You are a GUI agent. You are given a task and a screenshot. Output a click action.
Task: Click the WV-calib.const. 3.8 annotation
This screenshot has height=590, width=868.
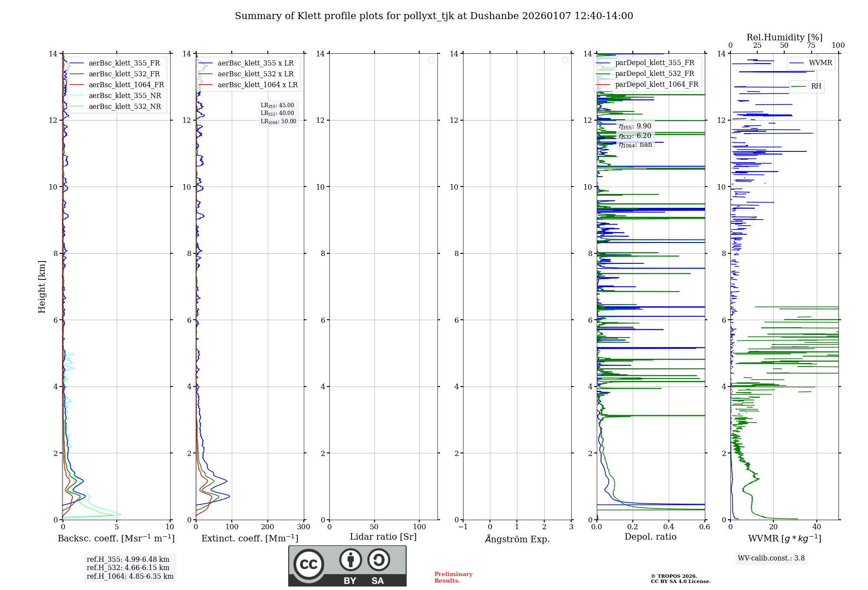click(771, 558)
